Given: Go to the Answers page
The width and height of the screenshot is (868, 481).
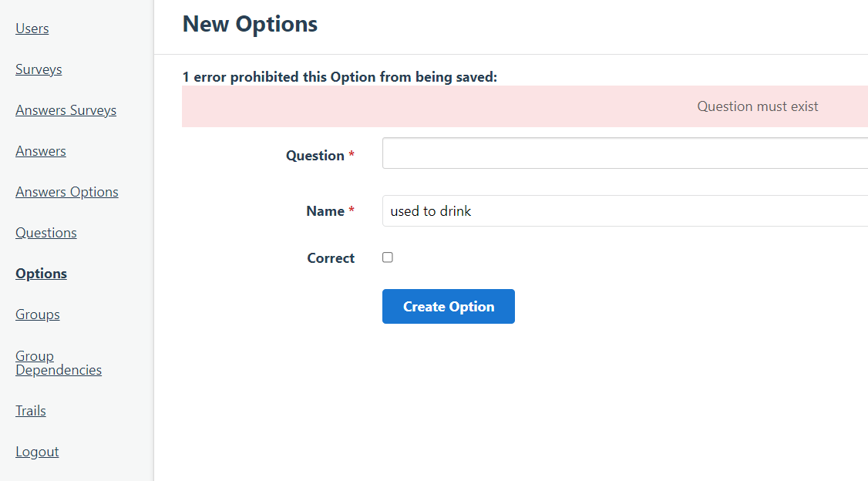Looking at the screenshot, I should [x=40, y=151].
